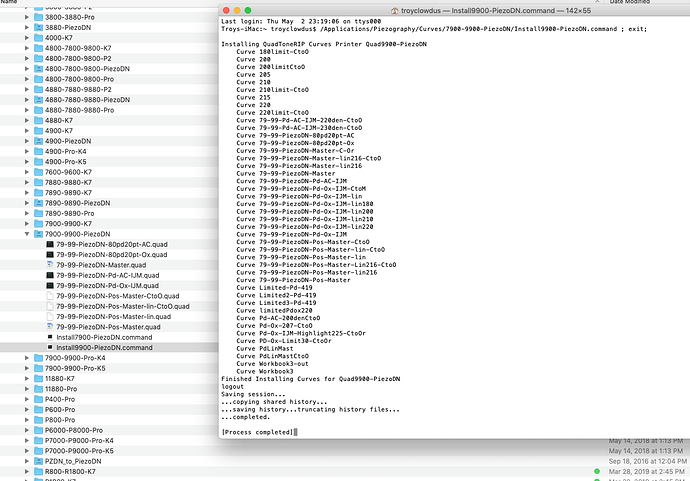Select the 4800-7800-9800-PiezoDN folder icon

point(38,69)
